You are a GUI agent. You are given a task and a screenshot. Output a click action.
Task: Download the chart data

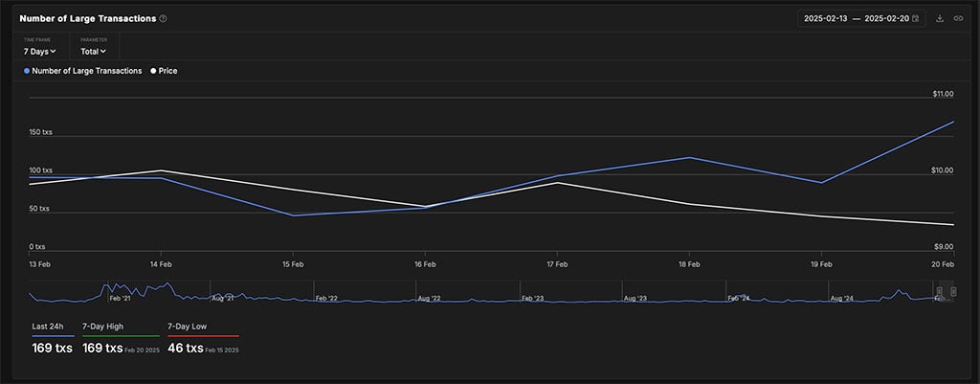click(940, 18)
